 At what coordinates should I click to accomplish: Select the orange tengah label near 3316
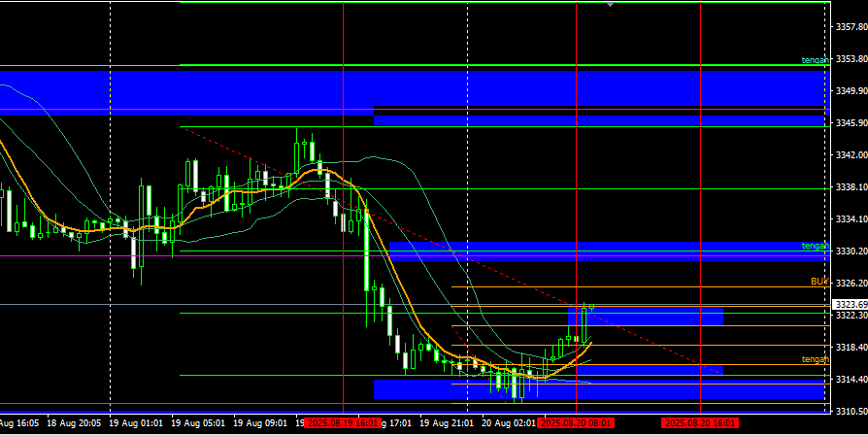point(815,359)
